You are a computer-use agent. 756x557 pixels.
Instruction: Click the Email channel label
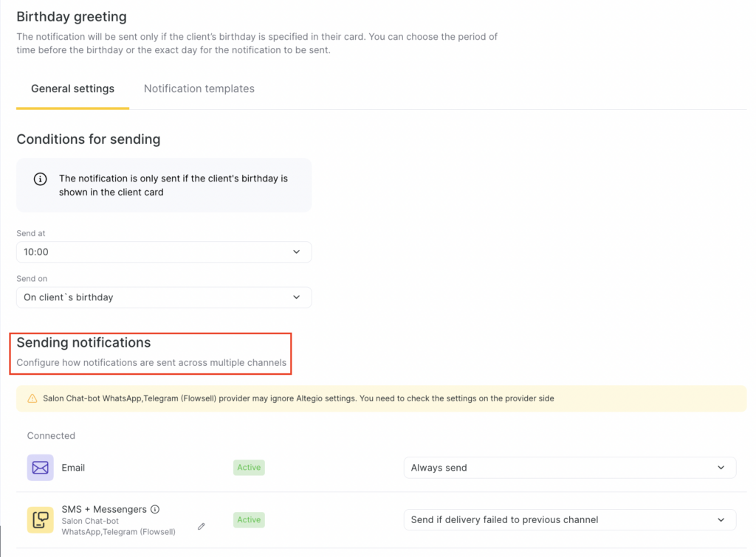[73, 468]
